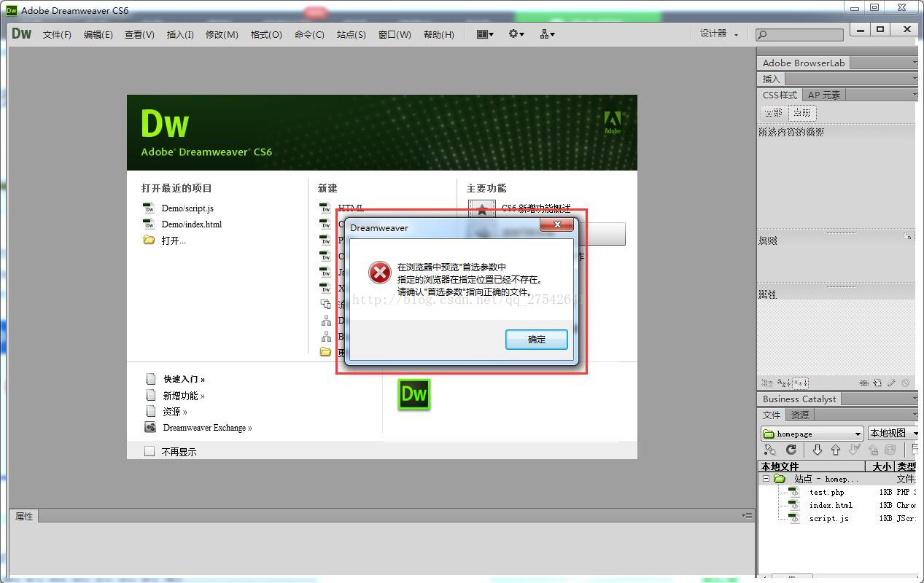Open the 命令(C) menu
Image resolution: width=924 pixels, height=583 pixels.
pos(309,34)
